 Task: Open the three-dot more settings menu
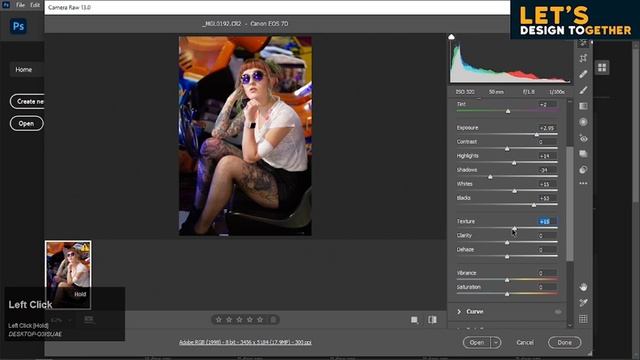pyautogui.click(x=583, y=183)
